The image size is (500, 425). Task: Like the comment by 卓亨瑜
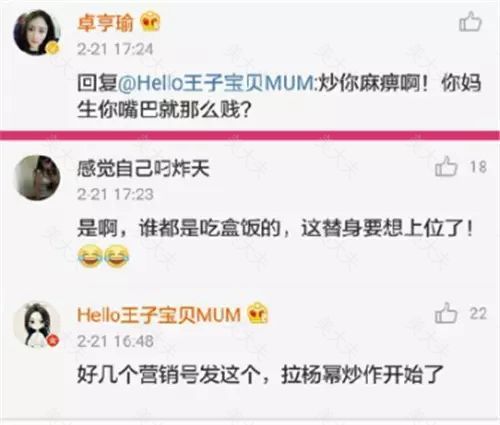click(470, 22)
